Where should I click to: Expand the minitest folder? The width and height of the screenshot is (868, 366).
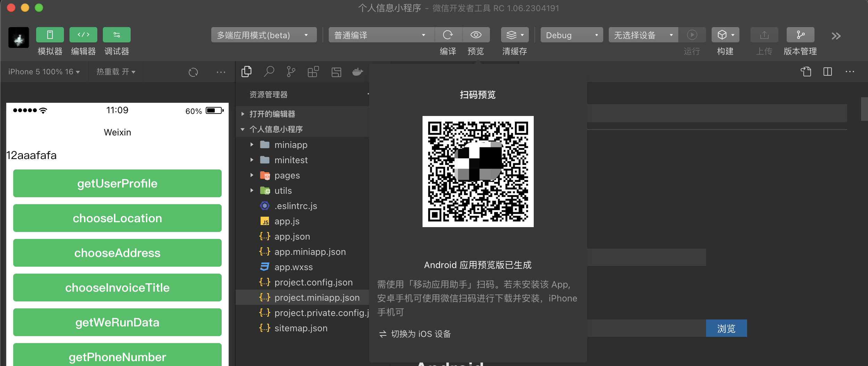click(302, 160)
